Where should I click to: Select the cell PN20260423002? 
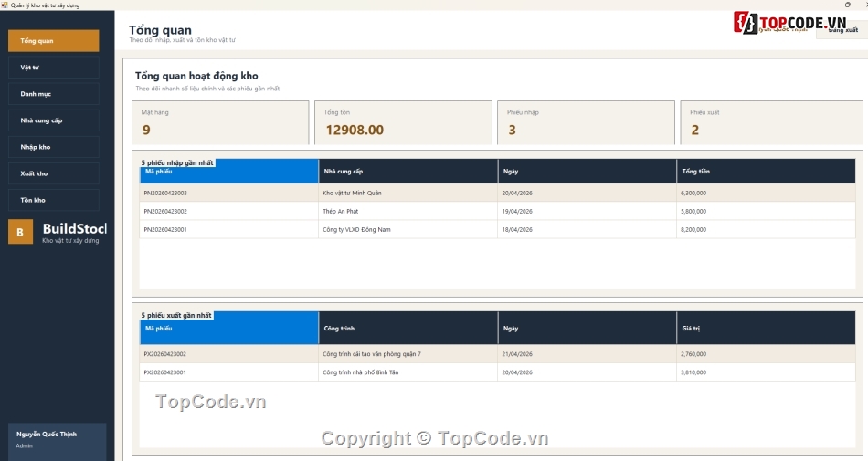228,211
